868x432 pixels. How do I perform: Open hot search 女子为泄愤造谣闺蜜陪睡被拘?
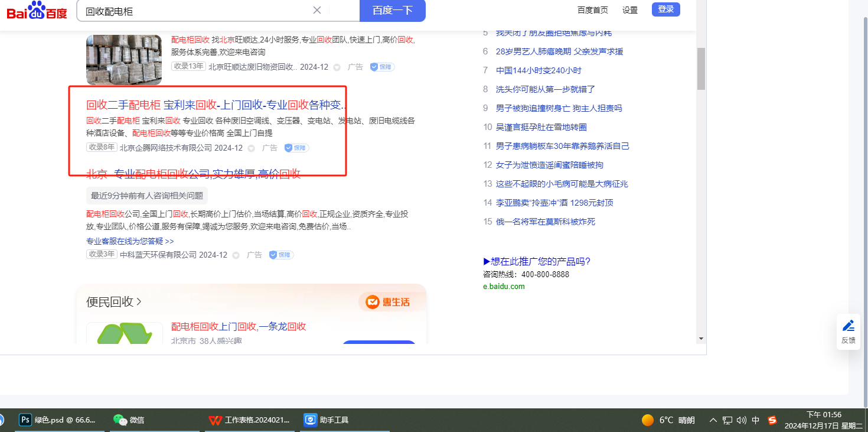point(550,165)
